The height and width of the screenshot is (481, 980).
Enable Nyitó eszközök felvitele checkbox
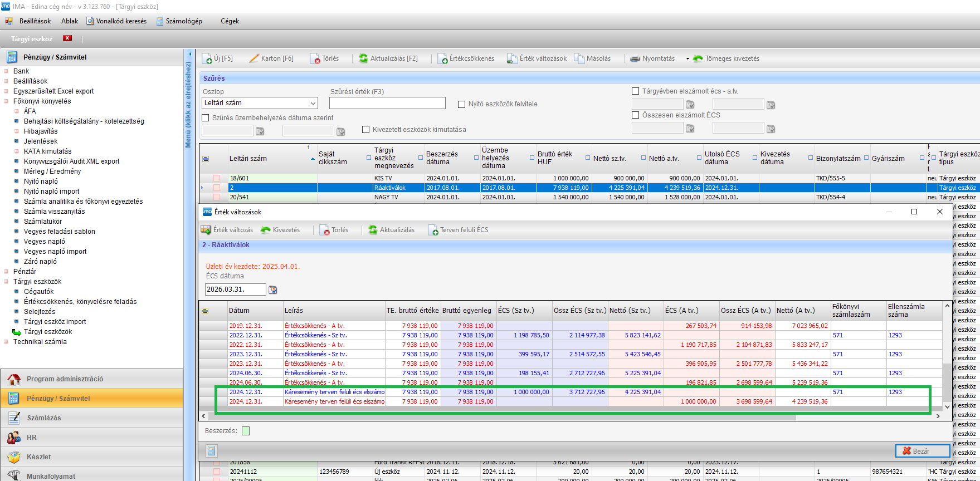point(461,104)
